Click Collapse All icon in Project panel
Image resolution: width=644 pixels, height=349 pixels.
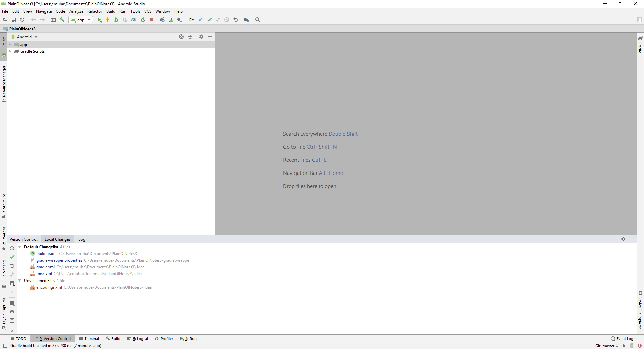point(190,37)
